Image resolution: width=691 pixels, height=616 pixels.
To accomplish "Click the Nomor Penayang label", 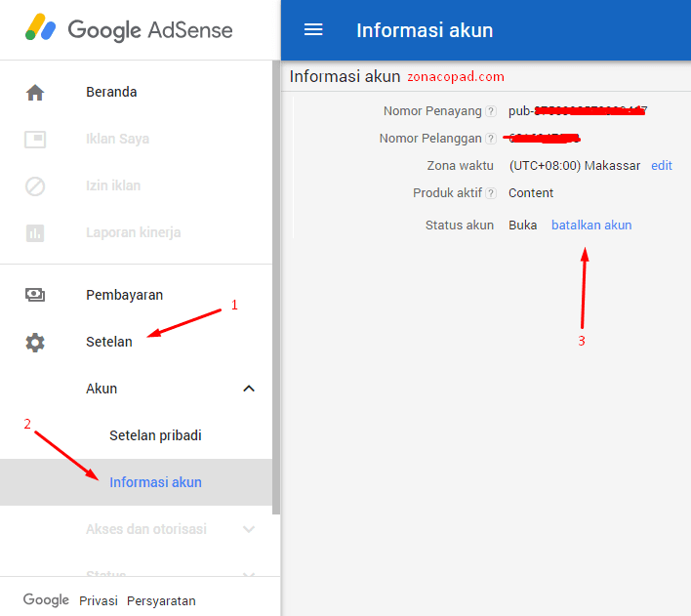I will (x=432, y=111).
